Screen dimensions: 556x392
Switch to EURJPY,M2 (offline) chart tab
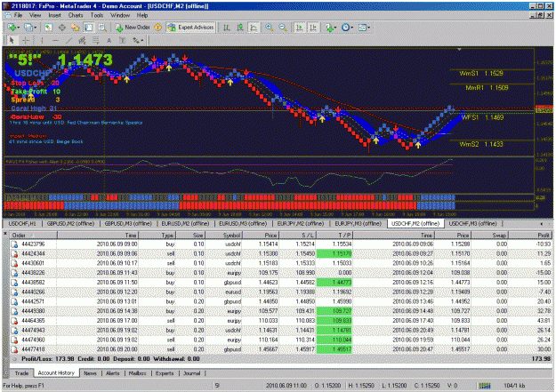[301, 224]
